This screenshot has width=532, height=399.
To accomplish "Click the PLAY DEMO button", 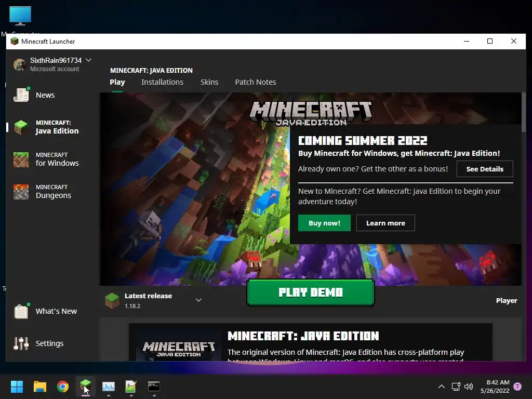I will 311,292.
